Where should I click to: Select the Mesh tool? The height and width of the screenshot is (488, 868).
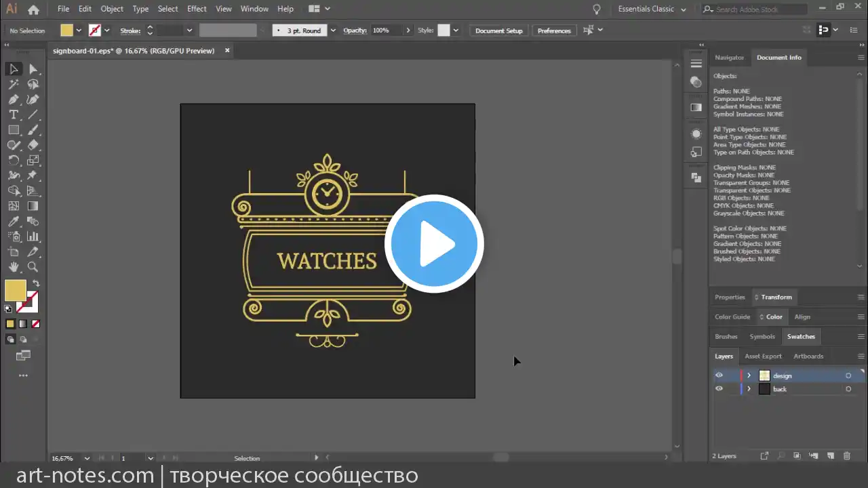pyautogui.click(x=14, y=206)
